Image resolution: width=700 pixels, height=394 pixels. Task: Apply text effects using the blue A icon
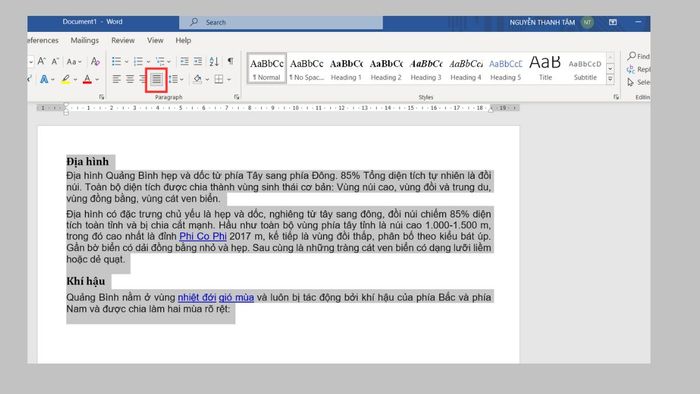(x=44, y=79)
